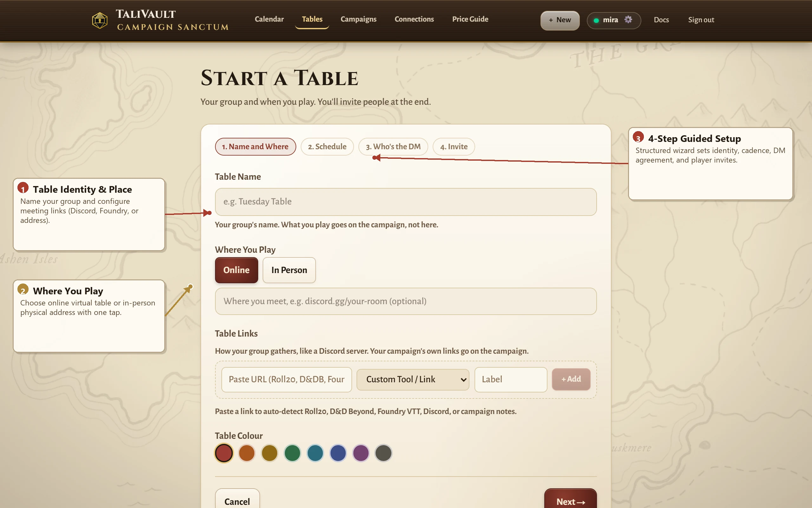Pick the green table colour swatch

tap(292, 453)
